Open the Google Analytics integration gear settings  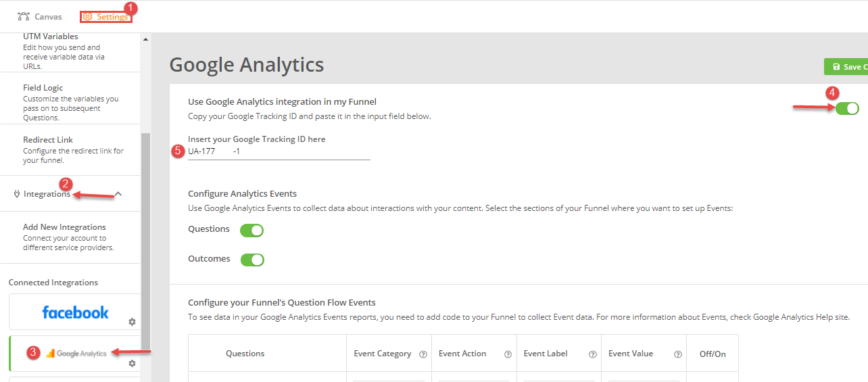pyautogui.click(x=132, y=363)
